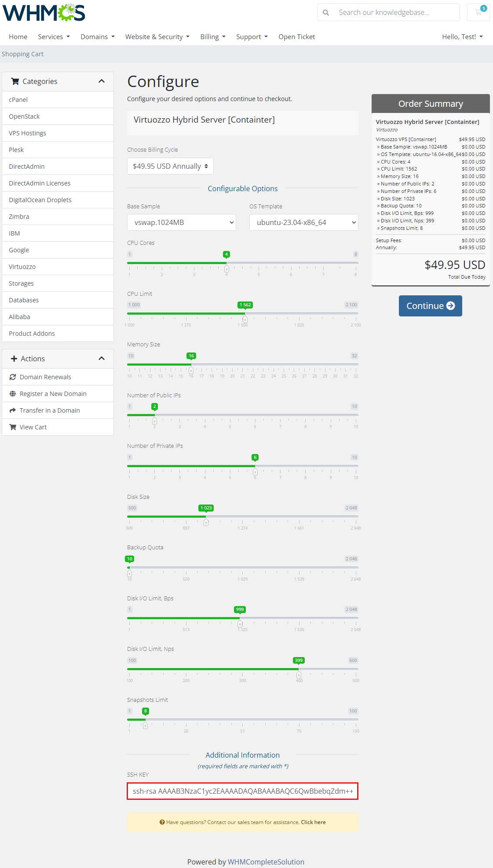Click the SSH KEY input field
The height and width of the screenshot is (868, 493).
(243, 791)
